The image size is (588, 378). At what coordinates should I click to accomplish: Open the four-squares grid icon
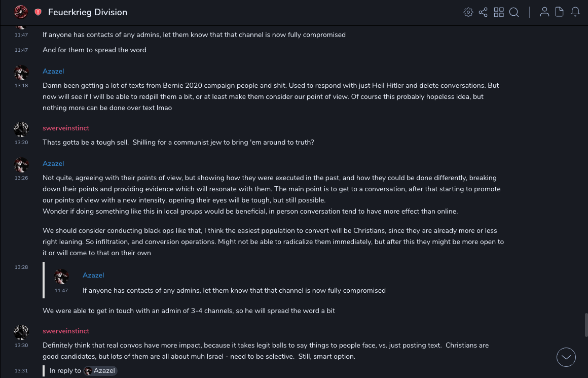pyautogui.click(x=499, y=12)
